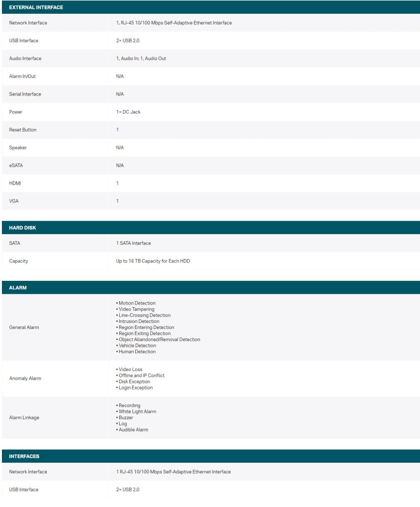This screenshot has width=420, height=507.
Task: Click the VGA row label
Action: pos(14,201)
